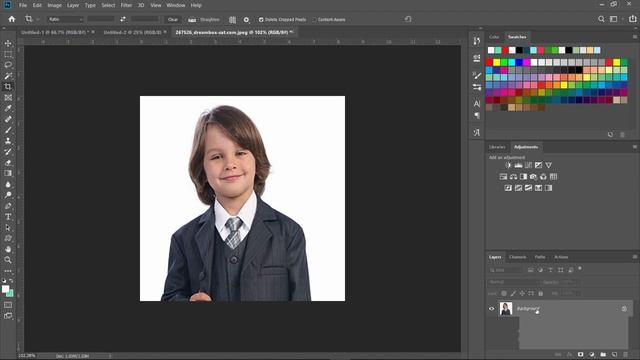Viewport: 640px width, 360px height.
Task: Select the Pen tool
Action: point(8,206)
